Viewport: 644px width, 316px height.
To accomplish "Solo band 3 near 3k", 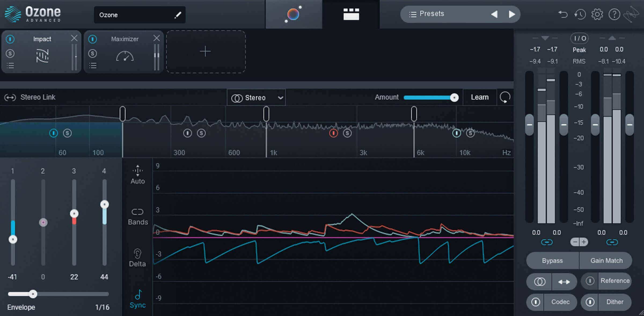I will point(347,133).
